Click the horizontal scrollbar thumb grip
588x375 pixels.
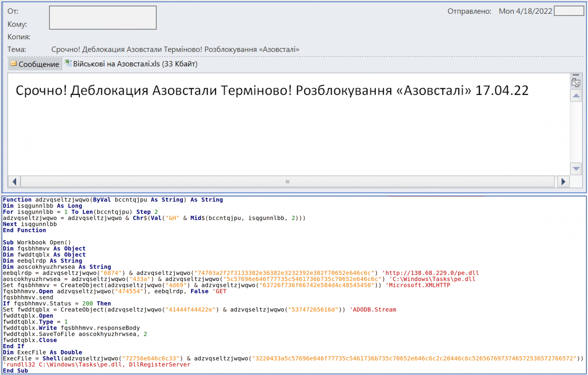click(x=287, y=181)
